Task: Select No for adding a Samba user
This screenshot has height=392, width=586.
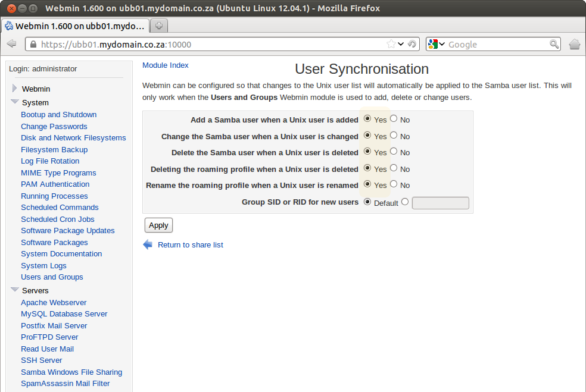Action: pos(394,119)
